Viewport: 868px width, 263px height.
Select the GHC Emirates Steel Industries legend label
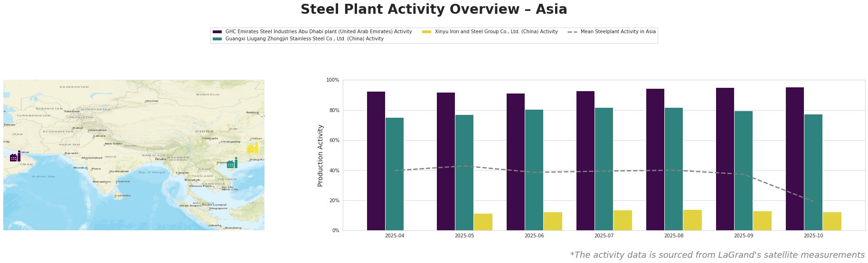[x=318, y=32]
